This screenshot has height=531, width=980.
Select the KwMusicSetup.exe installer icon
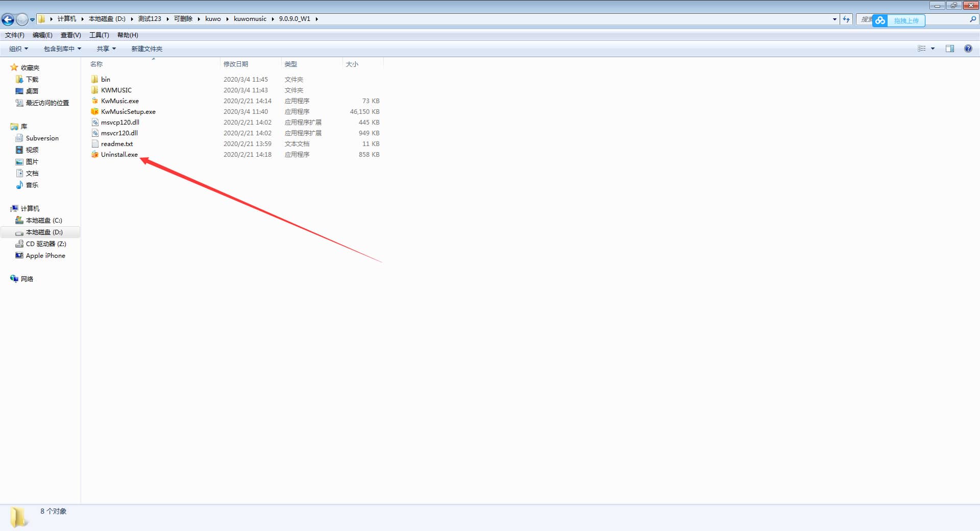(x=95, y=112)
